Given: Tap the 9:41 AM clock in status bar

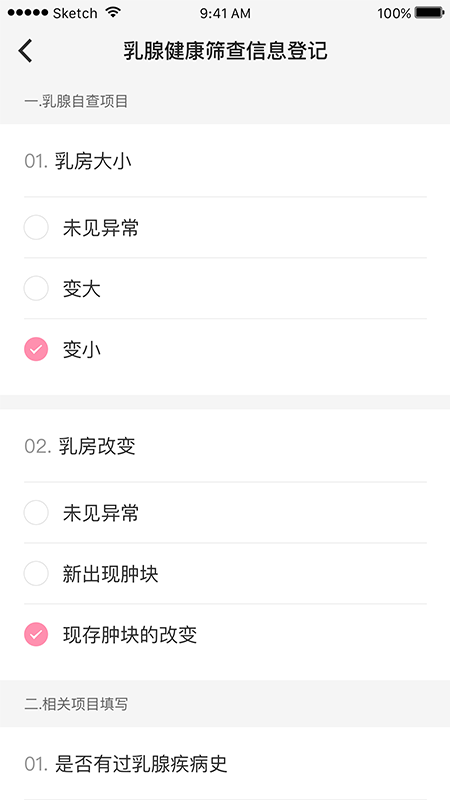Looking at the screenshot, I should pos(225,13).
